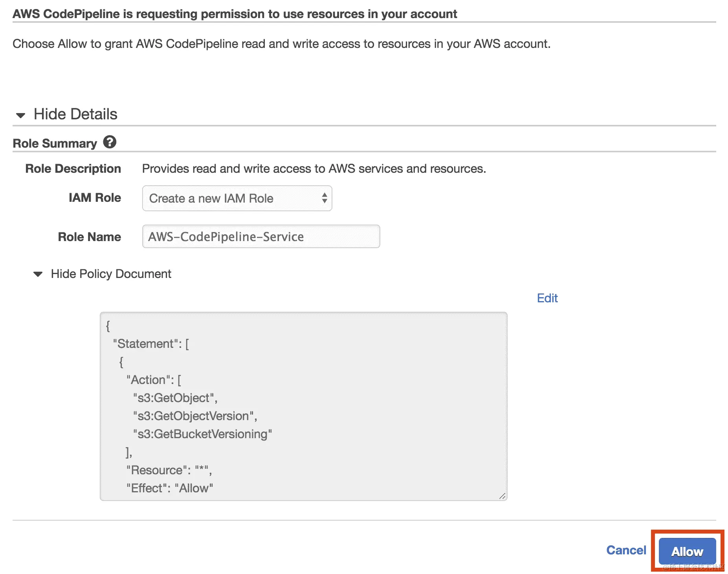Viewport: 728px width, 574px height.
Task: Collapse policy with Hide Policy Document triangle
Action: coord(38,274)
